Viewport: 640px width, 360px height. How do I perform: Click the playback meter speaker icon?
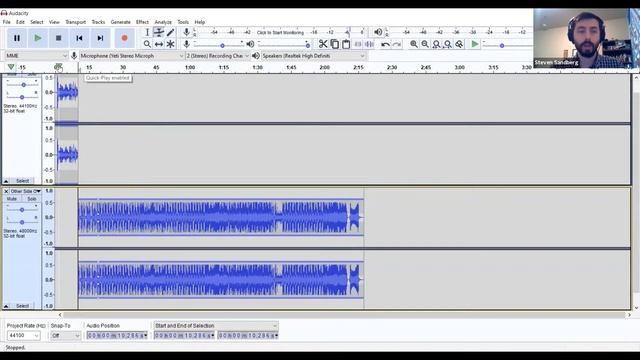pyautogui.click(x=378, y=32)
